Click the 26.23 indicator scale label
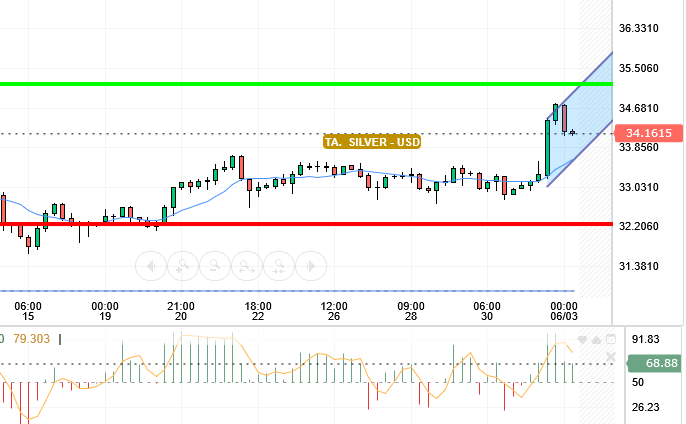Image resolution: width=686 pixels, height=424 pixels. [x=645, y=407]
